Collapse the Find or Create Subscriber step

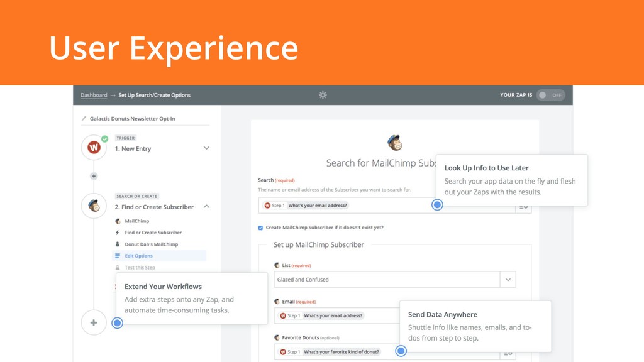pyautogui.click(x=206, y=206)
